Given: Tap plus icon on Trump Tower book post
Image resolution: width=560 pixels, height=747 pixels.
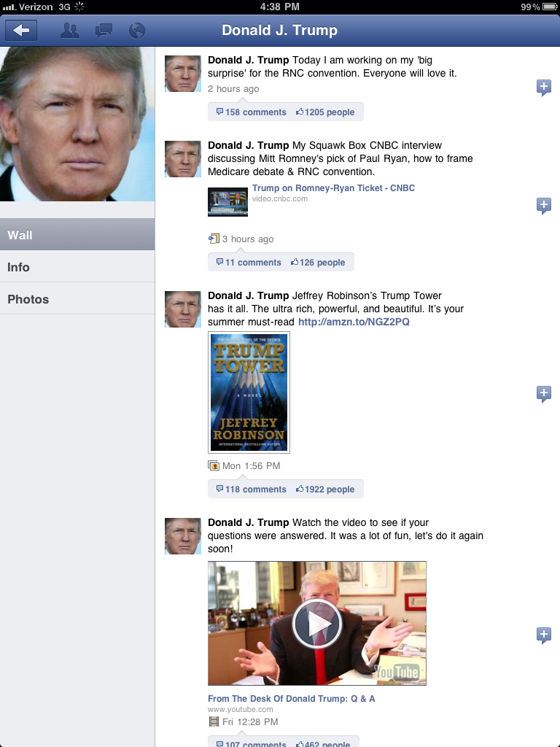Looking at the screenshot, I should click(543, 394).
